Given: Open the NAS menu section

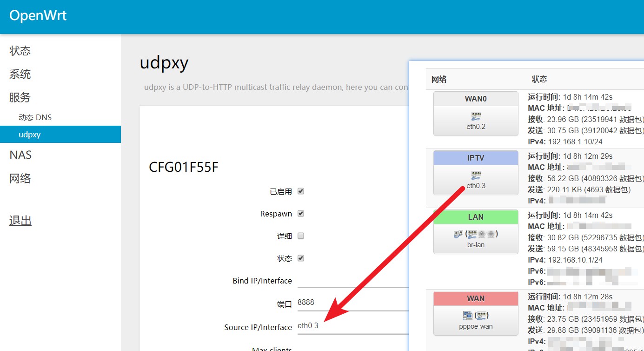Looking at the screenshot, I should click(20, 155).
